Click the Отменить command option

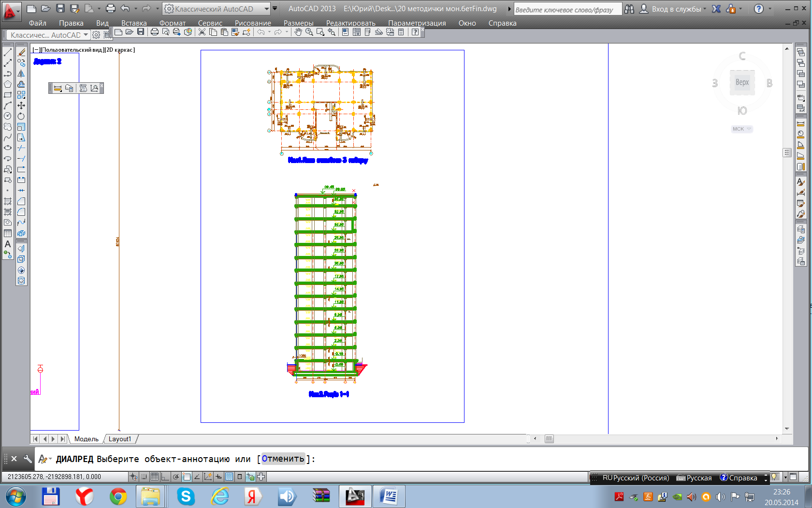tap(283, 459)
